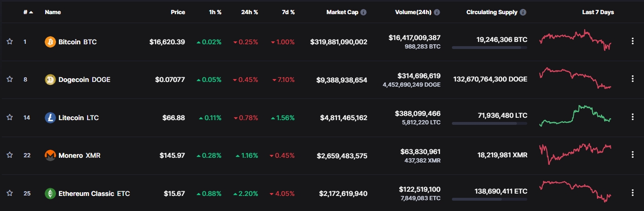Toggle the Dogecoin watchlist star

(9, 80)
